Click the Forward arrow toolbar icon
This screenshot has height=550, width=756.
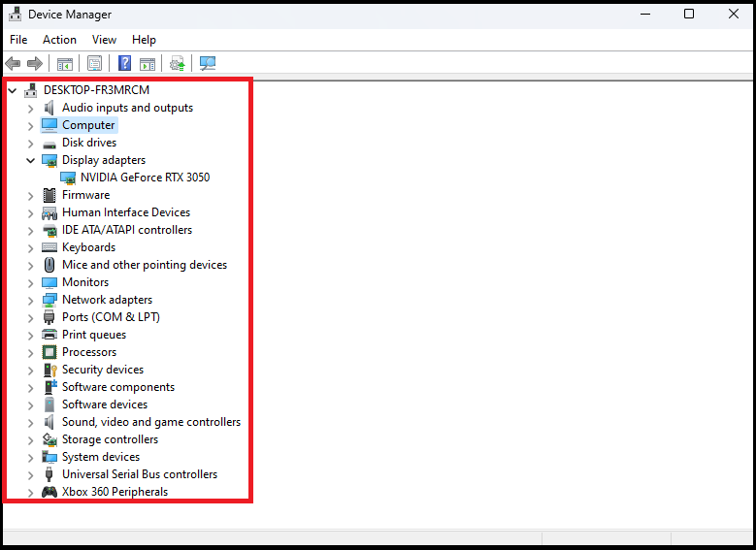pyautogui.click(x=35, y=63)
